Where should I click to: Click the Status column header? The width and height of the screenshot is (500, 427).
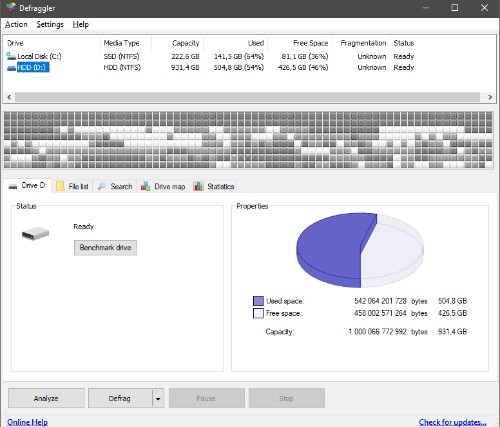(x=404, y=43)
